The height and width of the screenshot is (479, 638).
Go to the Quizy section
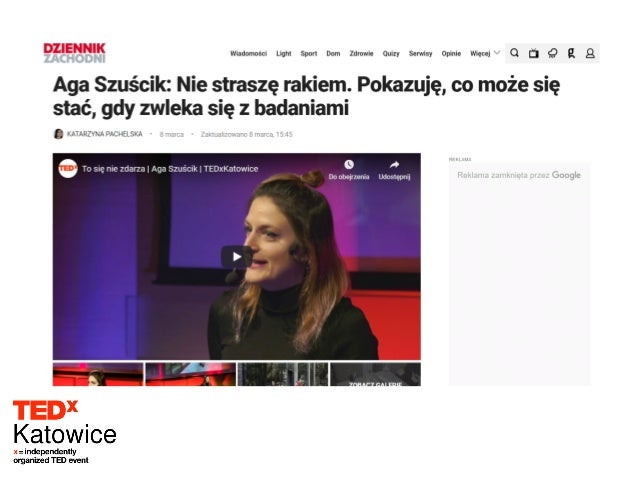point(391,53)
